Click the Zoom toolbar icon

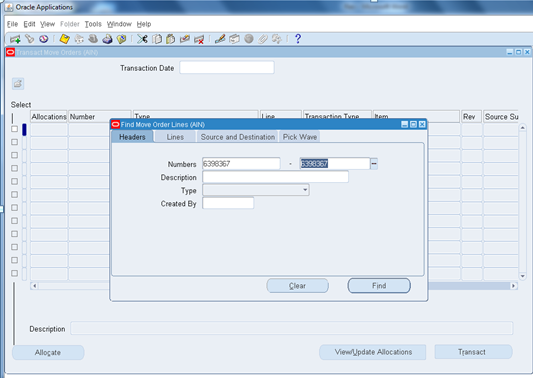(x=234, y=39)
